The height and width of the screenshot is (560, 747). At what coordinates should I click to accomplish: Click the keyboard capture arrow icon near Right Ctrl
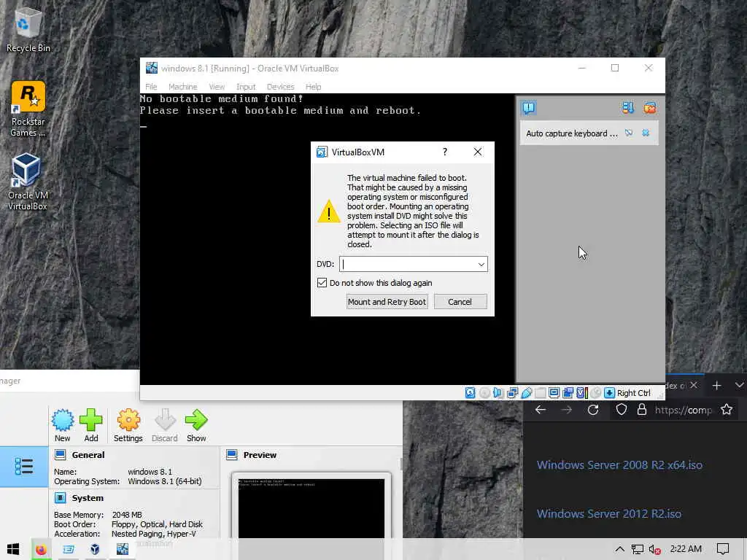609,393
